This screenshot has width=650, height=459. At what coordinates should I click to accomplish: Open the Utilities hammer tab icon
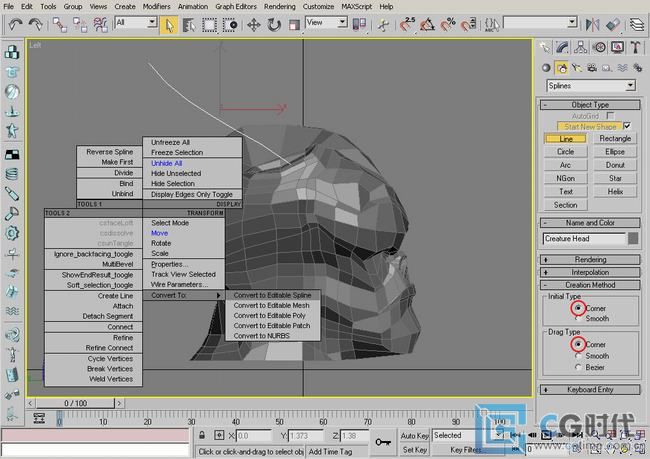point(635,48)
